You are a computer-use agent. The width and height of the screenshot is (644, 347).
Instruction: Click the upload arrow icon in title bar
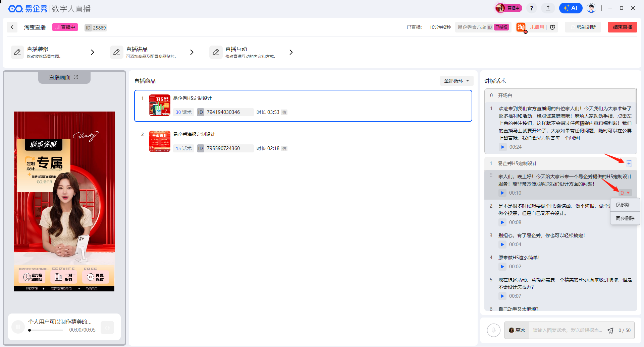click(x=548, y=8)
